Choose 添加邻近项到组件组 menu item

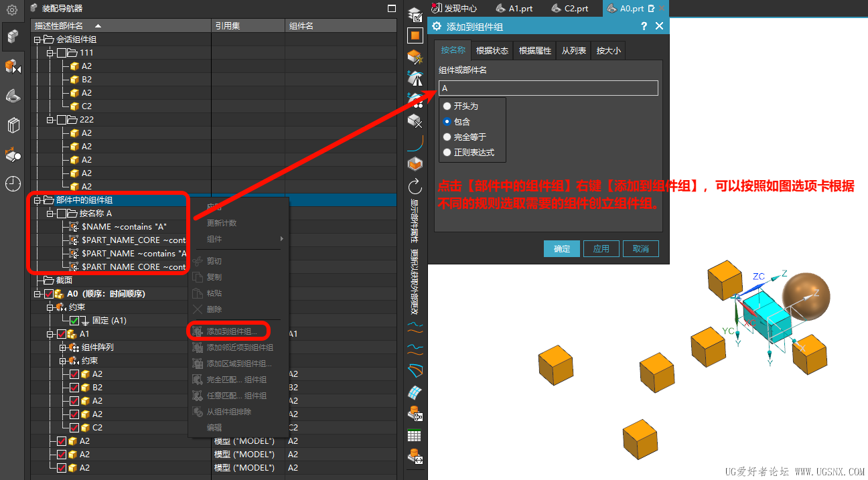pos(239,347)
